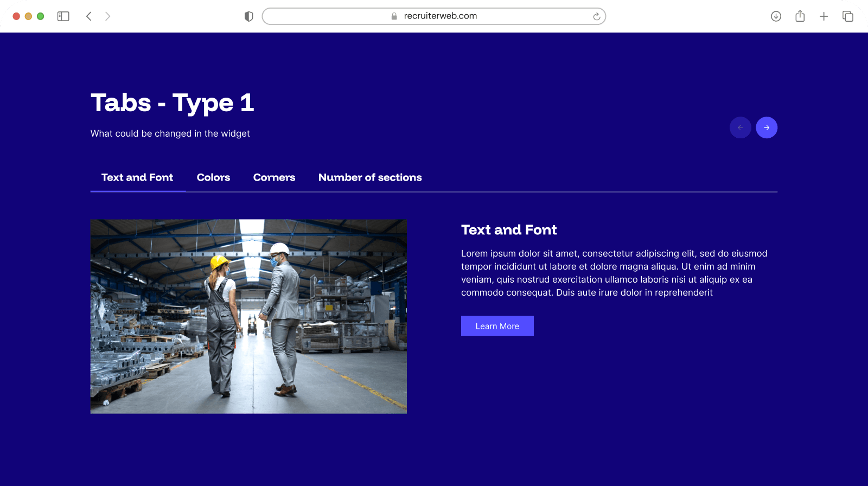Open the privacy report shield icon
868x486 pixels.
pyautogui.click(x=249, y=16)
